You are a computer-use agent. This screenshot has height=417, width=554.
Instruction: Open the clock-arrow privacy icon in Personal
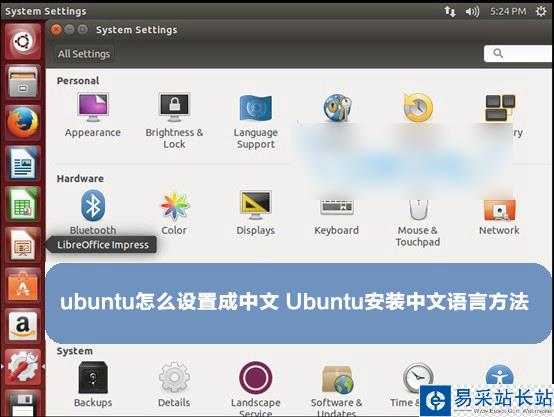click(x=418, y=108)
